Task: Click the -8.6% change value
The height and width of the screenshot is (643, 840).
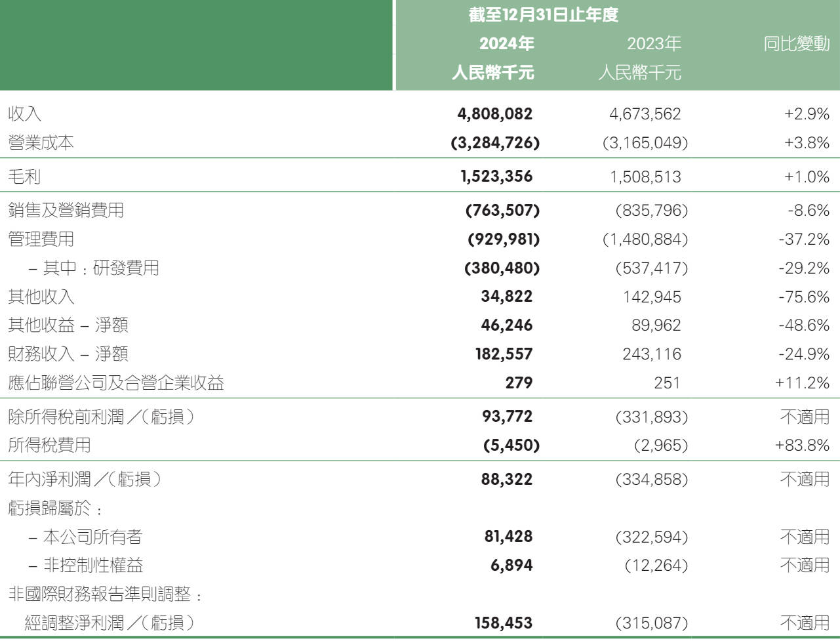Action: [809, 210]
